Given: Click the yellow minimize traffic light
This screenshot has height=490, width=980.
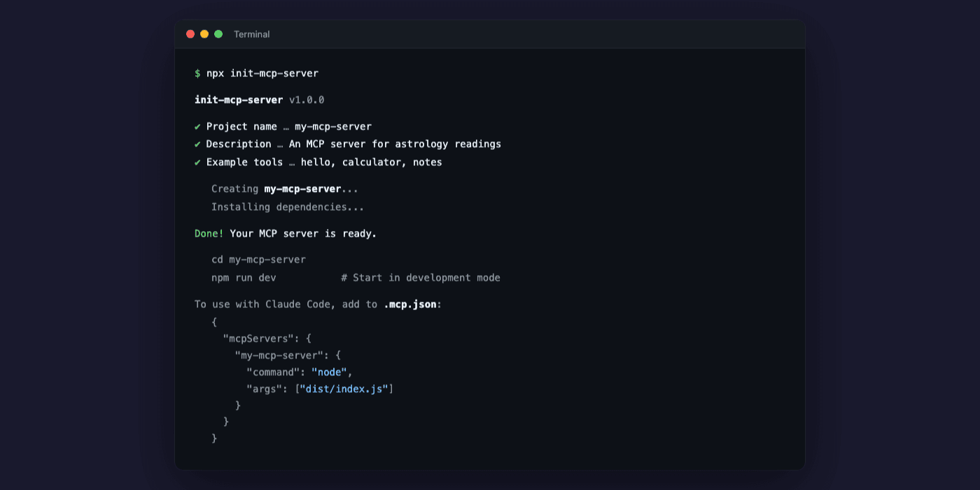Looking at the screenshot, I should pyautogui.click(x=204, y=33).
